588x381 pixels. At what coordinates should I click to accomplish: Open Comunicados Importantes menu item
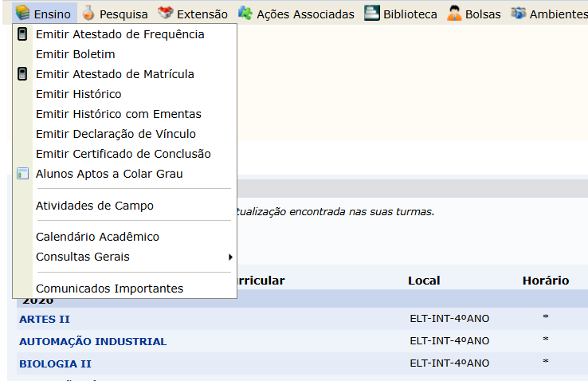(109, 289)
